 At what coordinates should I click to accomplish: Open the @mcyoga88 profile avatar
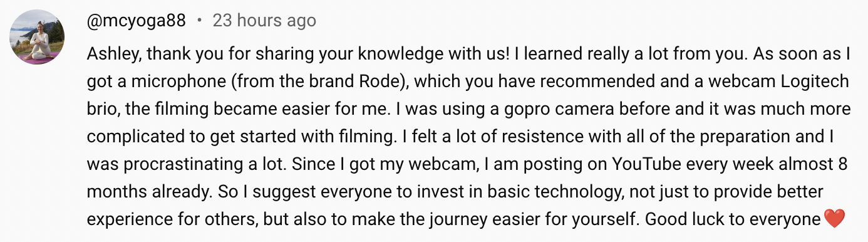coord(38,36)
